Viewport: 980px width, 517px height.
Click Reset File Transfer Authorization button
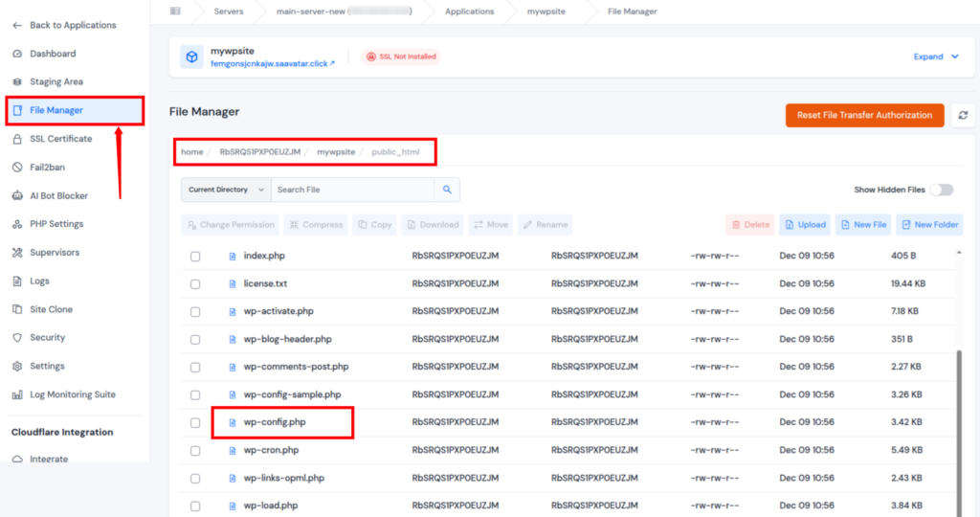pyautogui.click(x=864, y=115)
